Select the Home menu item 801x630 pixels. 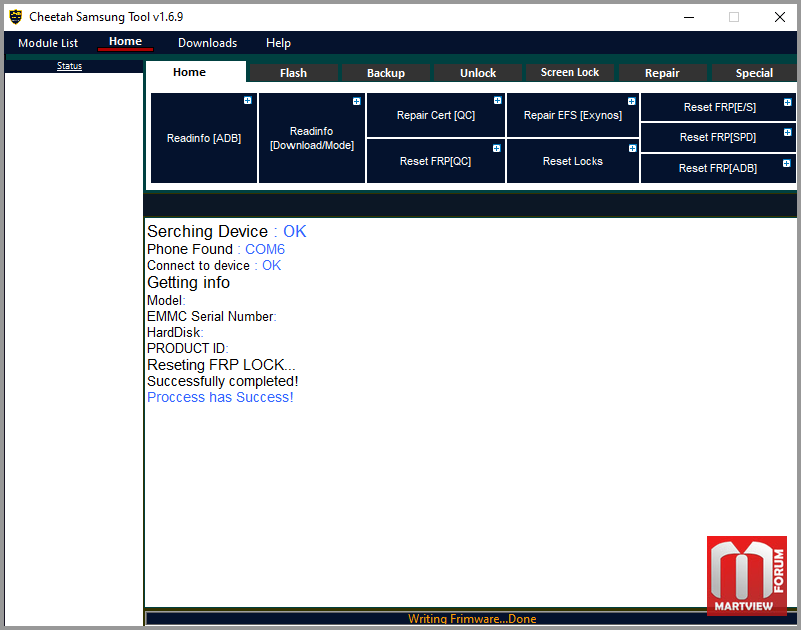[x=125, y=42]
